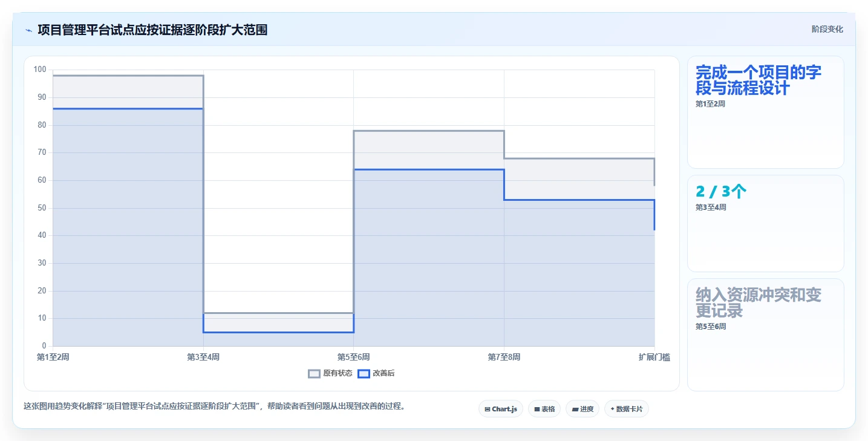Click the lightning icon beside the title
Viewport: 868px width, 441px height.
(28, 30)
